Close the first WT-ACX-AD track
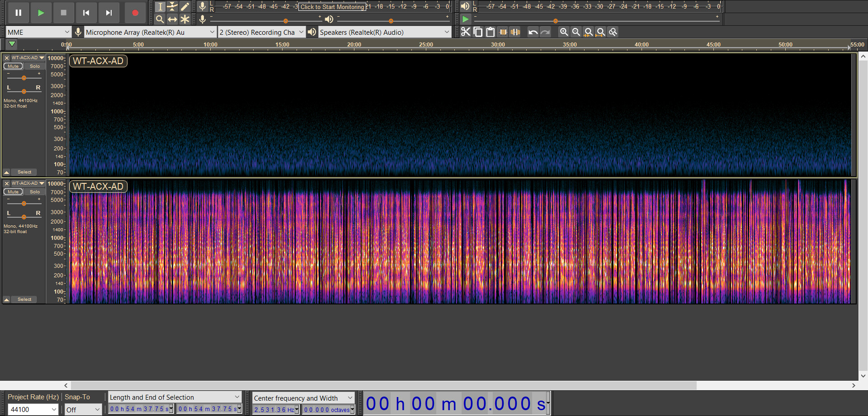This screenshot has width=868, height=416. tap(7, 58)
